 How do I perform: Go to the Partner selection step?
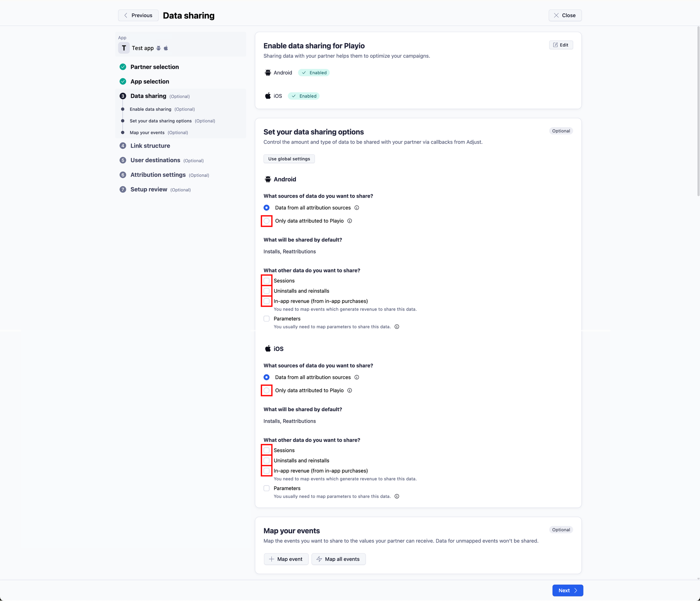click(x=154, y=67)
